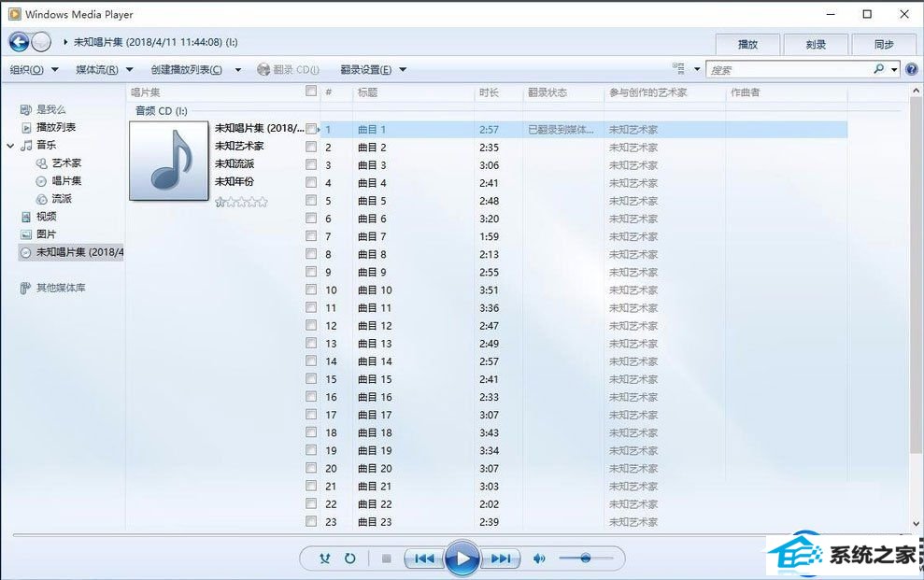Open the view options icon

679,69
